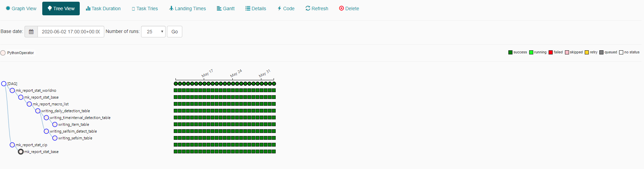Click last task square for writing_item_table
Viewport: 644px width, 169px height.
(x=274, y=124)
